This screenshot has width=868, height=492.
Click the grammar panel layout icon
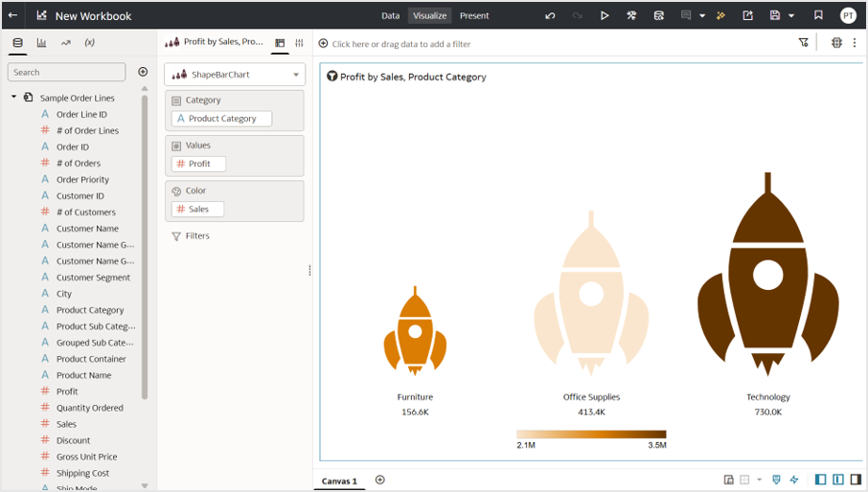[x=280, y=42]
